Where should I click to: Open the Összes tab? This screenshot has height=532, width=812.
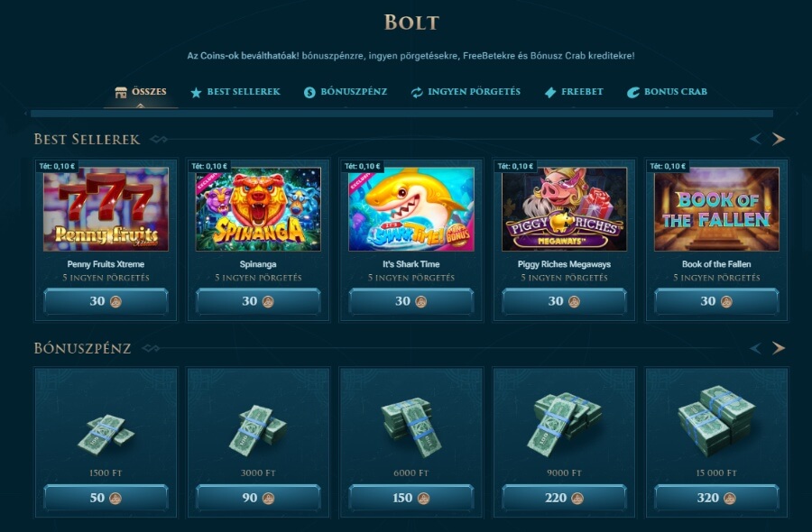pyautogui.click(x=141, y=92)
